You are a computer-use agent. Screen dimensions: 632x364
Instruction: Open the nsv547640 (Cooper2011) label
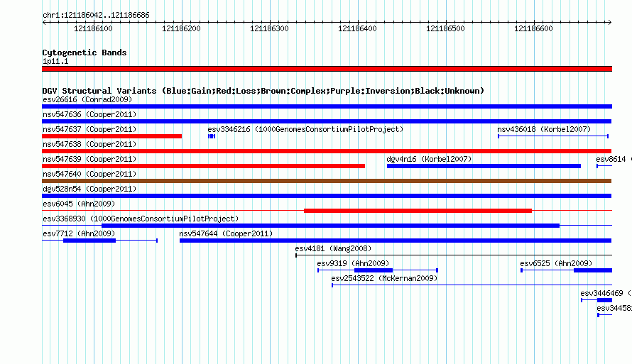pyautogui.click(x=89, y=174)
